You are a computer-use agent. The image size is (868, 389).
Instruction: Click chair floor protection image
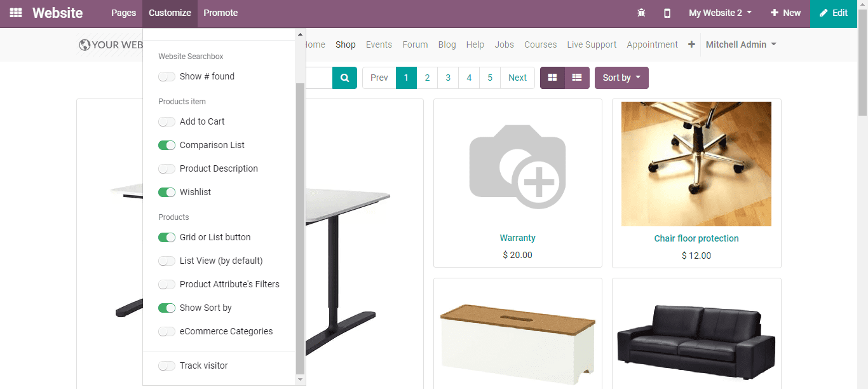coord(696,164)
